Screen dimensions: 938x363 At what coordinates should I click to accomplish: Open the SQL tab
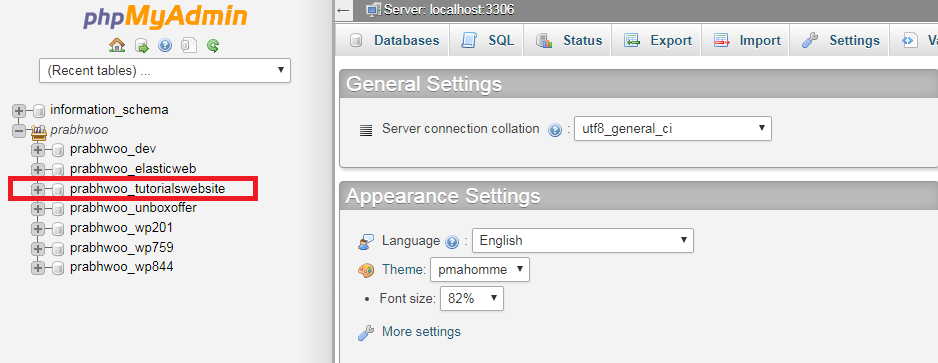click(x=486, y=41)
